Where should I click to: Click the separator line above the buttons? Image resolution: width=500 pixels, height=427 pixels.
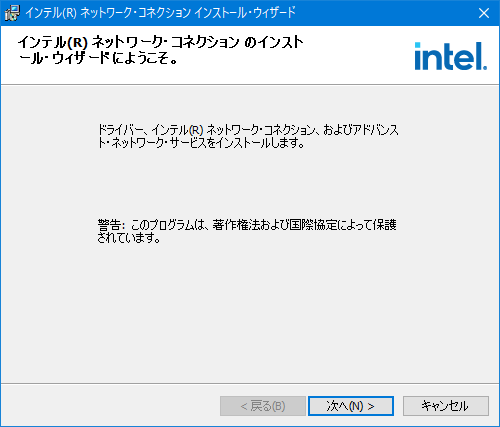250,383
